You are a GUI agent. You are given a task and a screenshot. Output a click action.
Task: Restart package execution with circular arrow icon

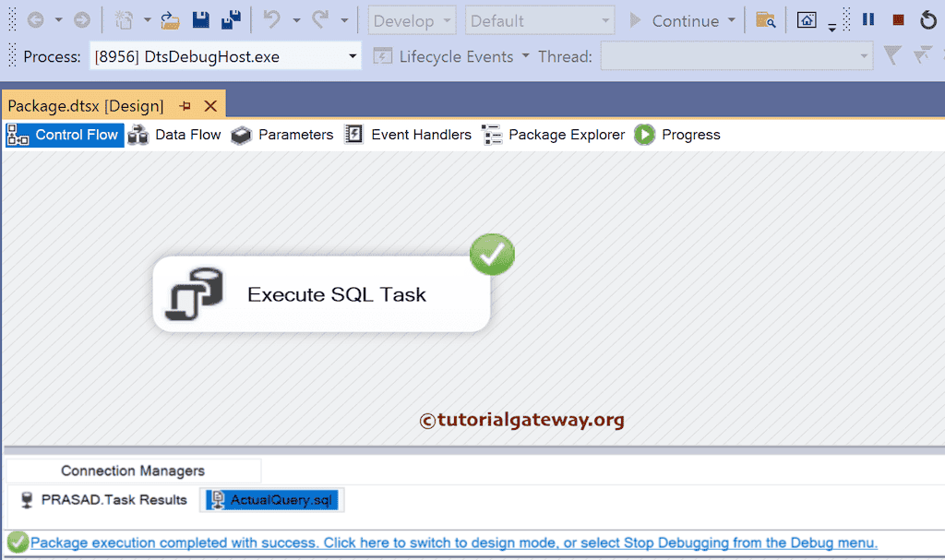(x=928, y=19)
